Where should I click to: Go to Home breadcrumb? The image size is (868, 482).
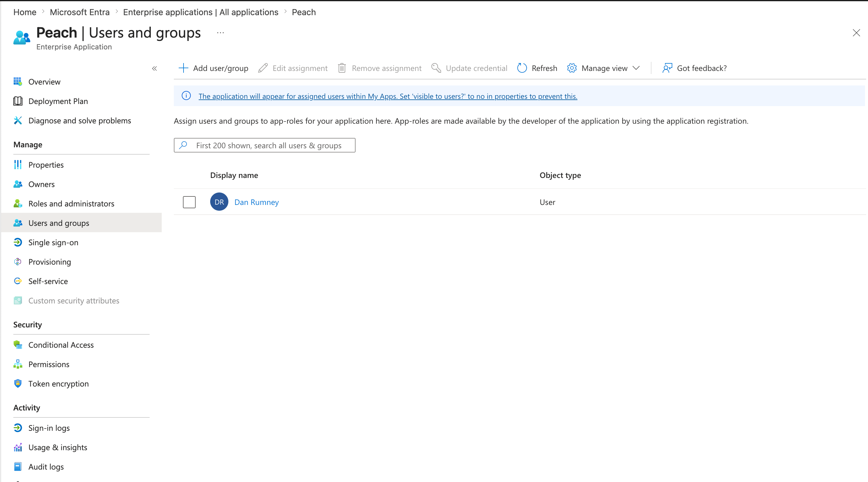pyautogui.click(x=25, y=12)
